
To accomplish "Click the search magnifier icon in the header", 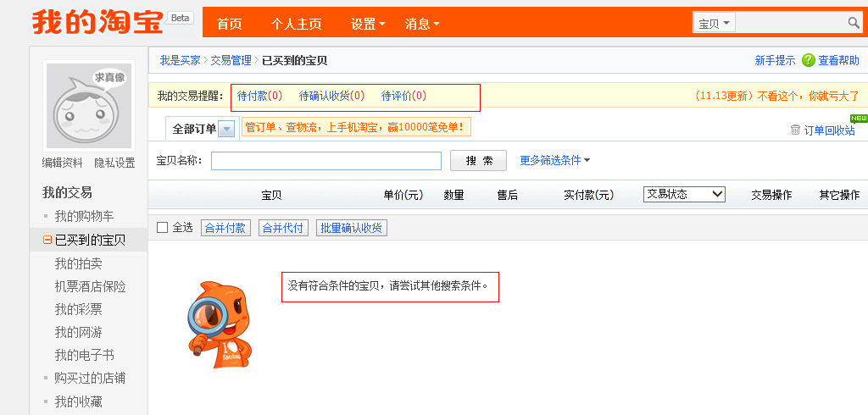I will click(854, 23).
